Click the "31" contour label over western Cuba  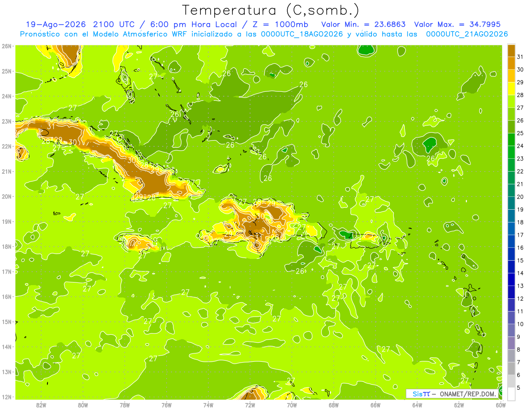[x=51, y=127]
